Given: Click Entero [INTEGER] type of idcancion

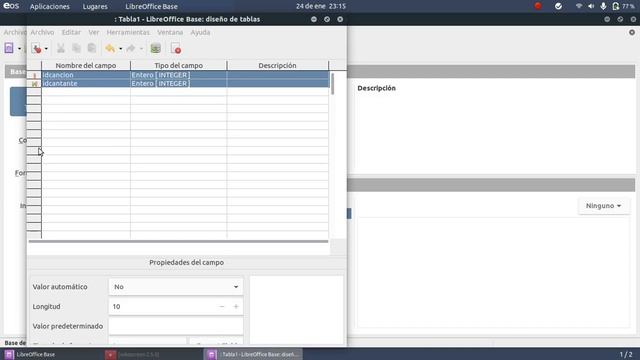Looking at the screenshot, I should [x=178, y=75].
